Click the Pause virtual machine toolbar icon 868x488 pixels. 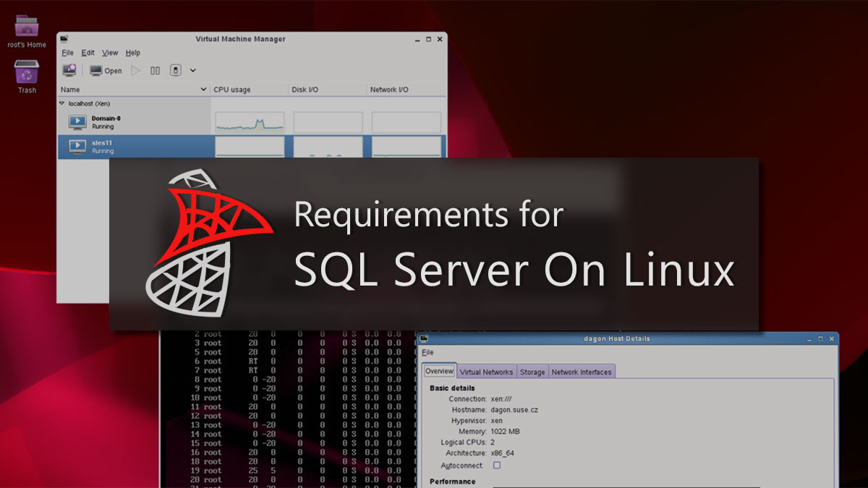(x=155, y=70)
